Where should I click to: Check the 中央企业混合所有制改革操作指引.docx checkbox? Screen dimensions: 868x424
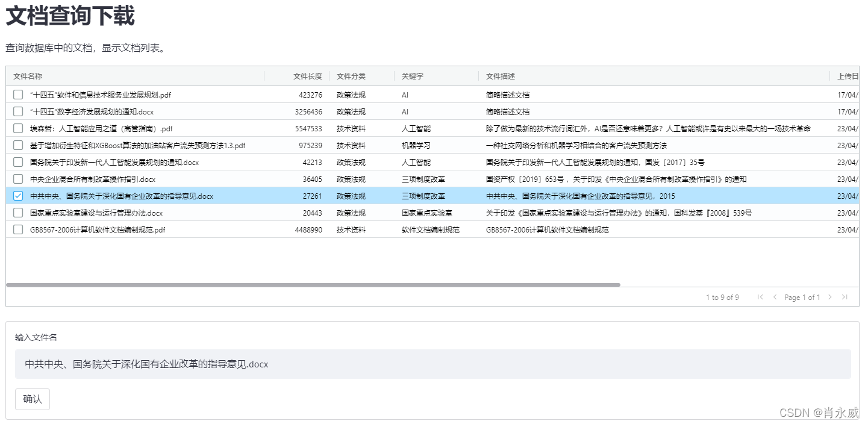click(17, 179)
